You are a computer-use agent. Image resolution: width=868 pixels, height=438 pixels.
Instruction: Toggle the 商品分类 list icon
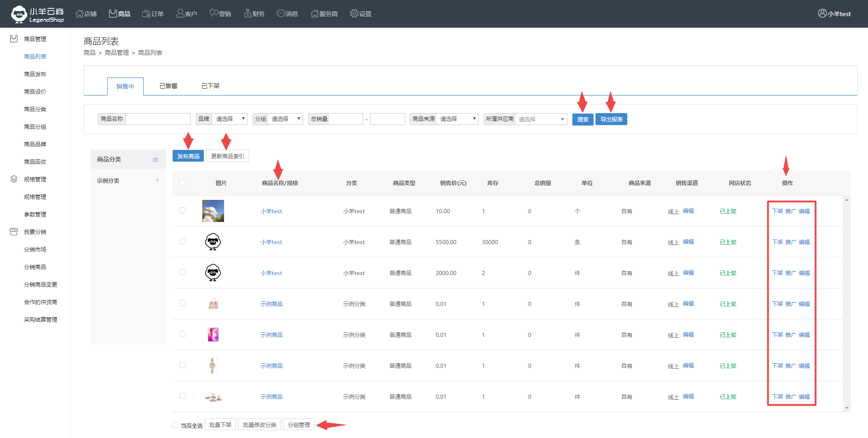point(155,160)
